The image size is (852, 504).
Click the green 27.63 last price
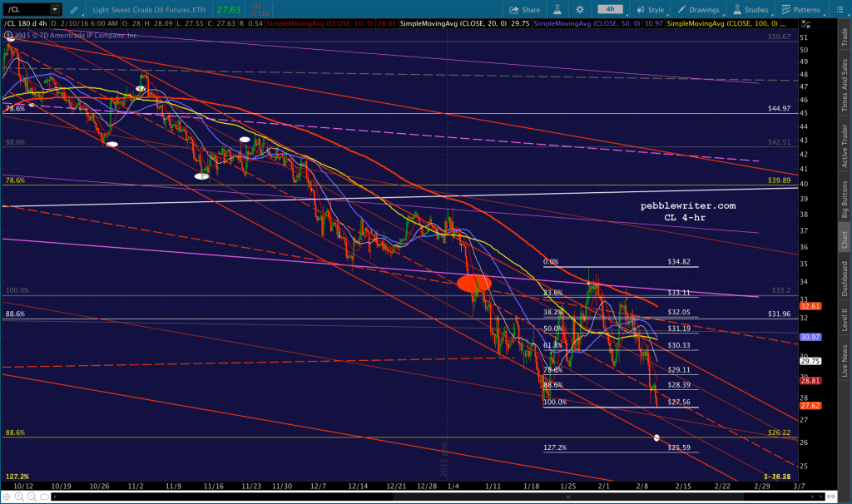point(228,10)
